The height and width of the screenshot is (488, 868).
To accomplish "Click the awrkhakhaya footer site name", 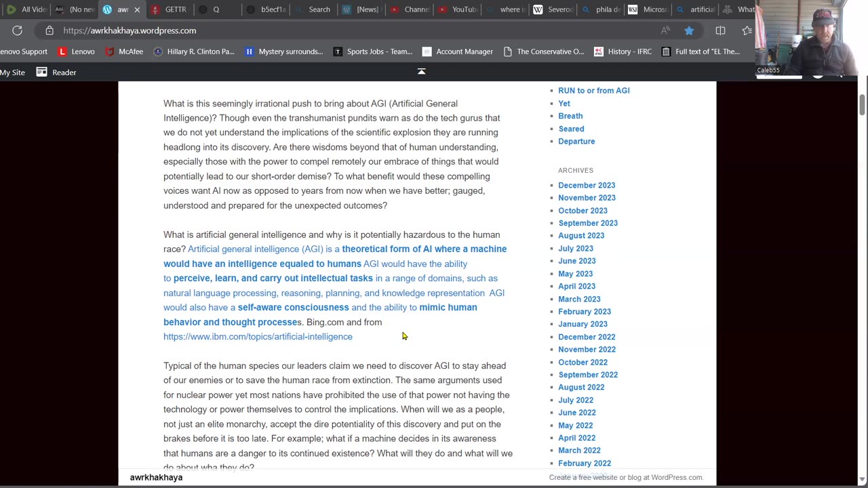I will pyautogui.click(x=156, y=477).
